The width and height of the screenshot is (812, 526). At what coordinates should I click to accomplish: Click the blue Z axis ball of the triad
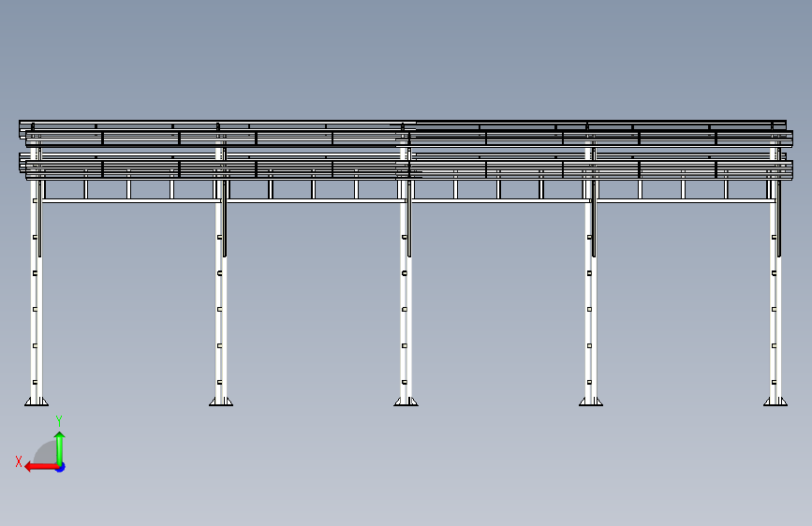pos(61,467)
